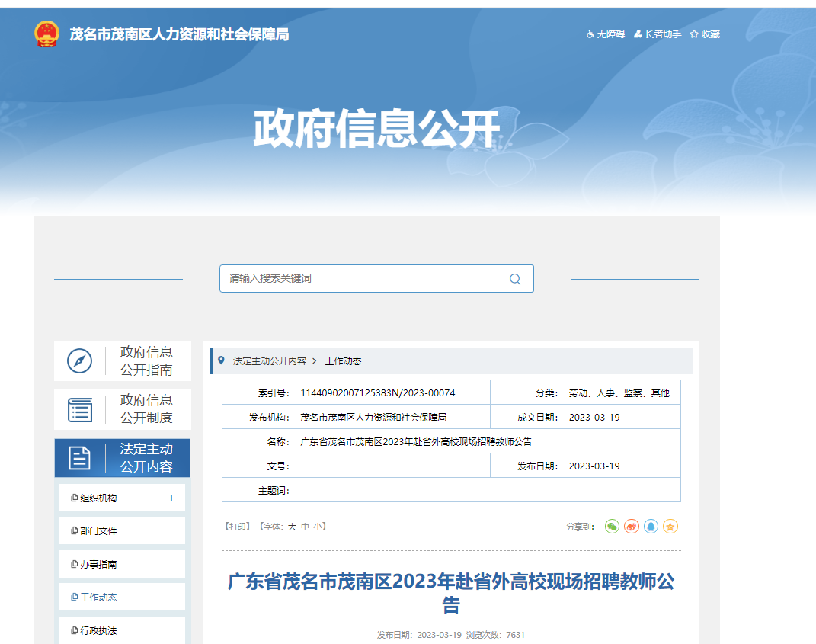Share the article to WeChat
The width and height of the screenshot is (816, 644).
point(612,527)
